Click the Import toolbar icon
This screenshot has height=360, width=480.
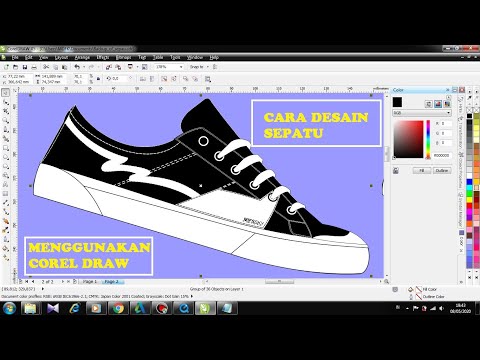tap(109, 67)
